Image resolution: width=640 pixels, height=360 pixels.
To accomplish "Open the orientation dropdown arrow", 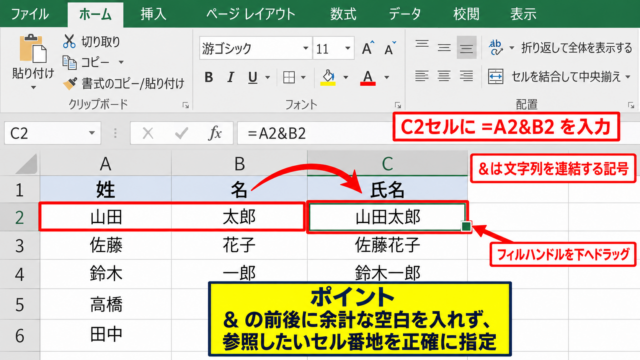I will (511, 48).
